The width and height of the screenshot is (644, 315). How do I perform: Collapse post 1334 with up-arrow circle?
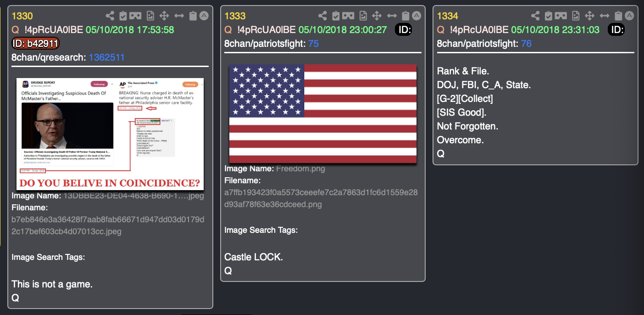click(x=629, y=15)
